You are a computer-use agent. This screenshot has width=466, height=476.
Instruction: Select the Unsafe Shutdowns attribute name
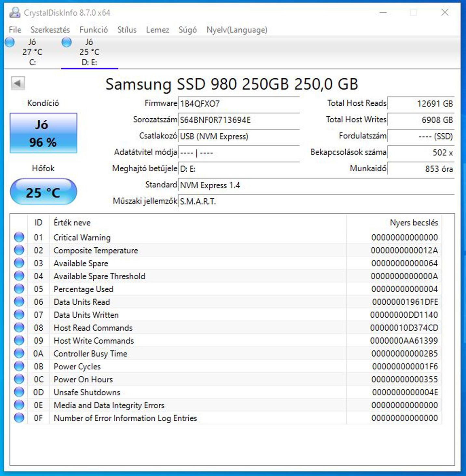[x=87, y=392]
